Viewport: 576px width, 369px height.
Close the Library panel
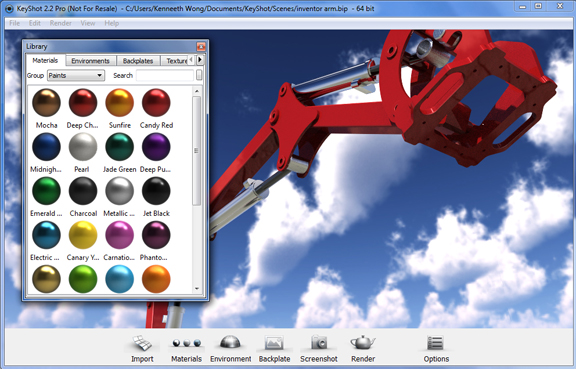(x=201, y=46)
